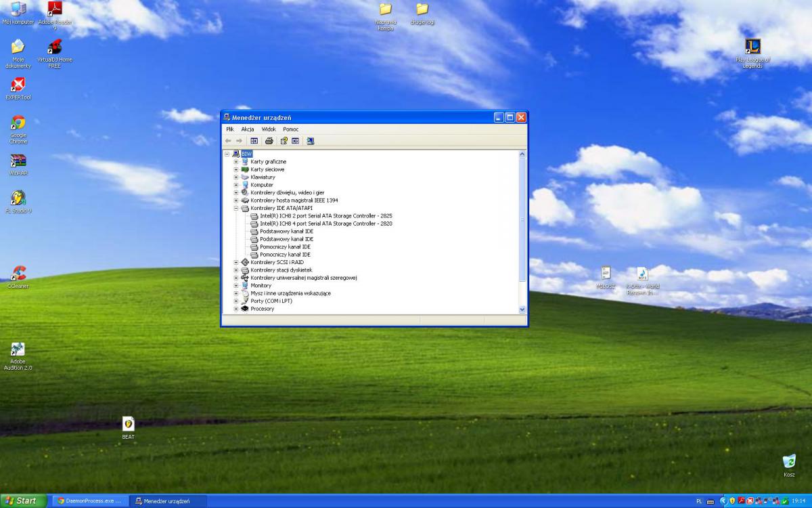Click the scrollbar down arrow in device list
The height and width of the screenshot is (508, 812).
pyautogui.click(x=522, y=310)
